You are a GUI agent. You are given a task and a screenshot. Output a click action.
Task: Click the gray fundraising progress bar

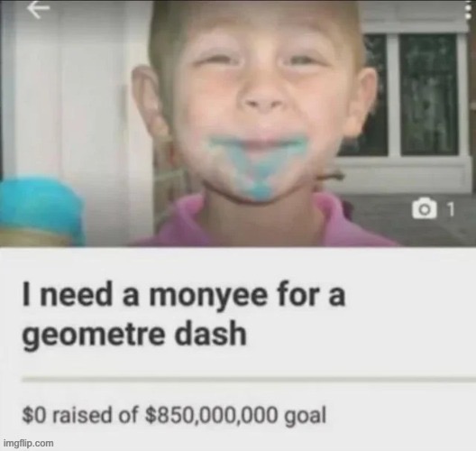click(249, 380)
